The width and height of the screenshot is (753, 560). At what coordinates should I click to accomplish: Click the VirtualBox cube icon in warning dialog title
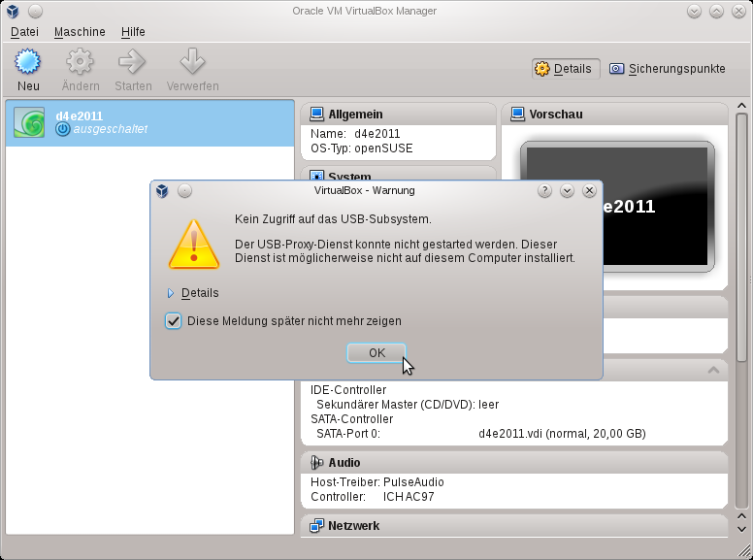tap(162, 191)
